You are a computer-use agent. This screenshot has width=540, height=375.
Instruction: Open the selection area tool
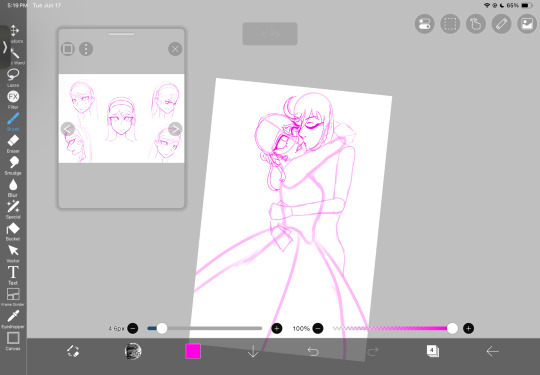pos(450,24)
